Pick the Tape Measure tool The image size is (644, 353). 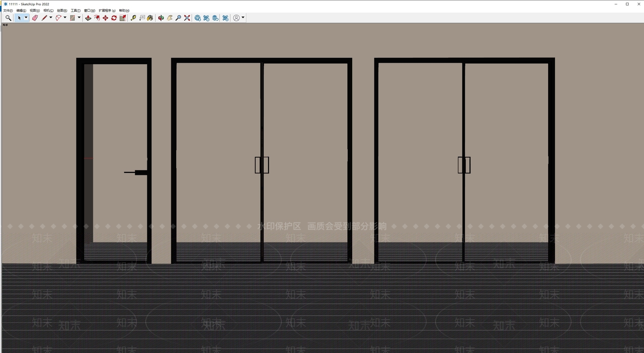(x=133, y=18)
